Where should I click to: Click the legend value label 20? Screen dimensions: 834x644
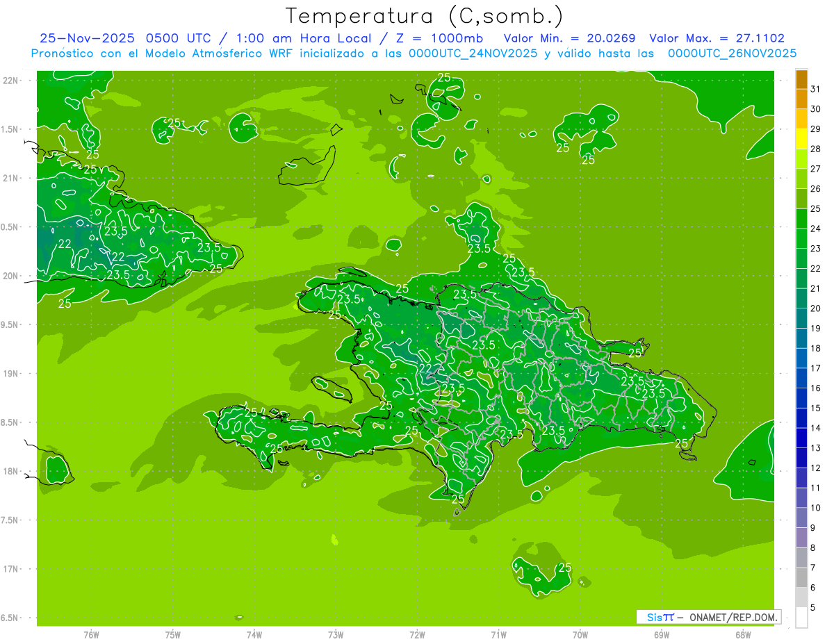point(815,308)
